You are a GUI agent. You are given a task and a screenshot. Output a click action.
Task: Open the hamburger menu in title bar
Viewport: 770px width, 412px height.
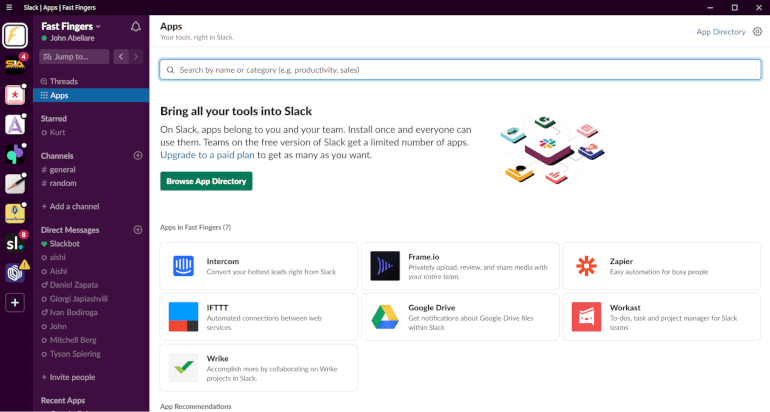[x=9, y=7]
